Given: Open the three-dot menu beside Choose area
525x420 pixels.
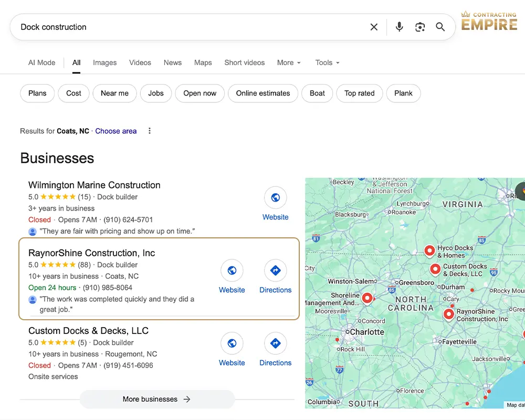Looking at the screenshot, I should pos(150,131).
